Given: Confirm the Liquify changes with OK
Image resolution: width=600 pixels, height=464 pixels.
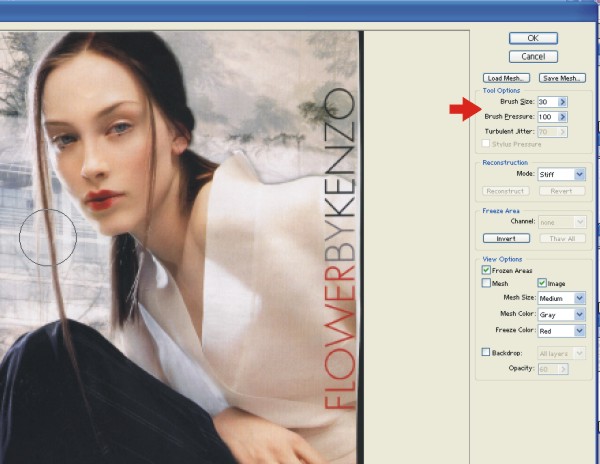Looking at the screenshot, I should click(x=533, y=38).
